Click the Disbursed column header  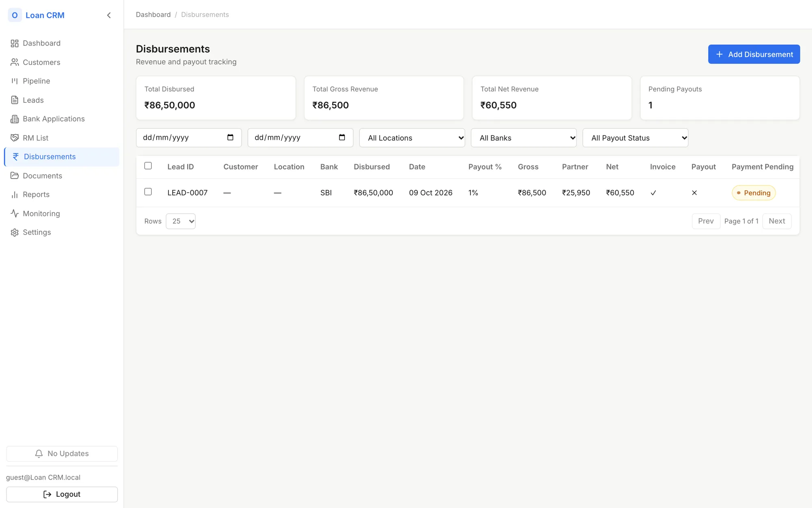[371, 167]
